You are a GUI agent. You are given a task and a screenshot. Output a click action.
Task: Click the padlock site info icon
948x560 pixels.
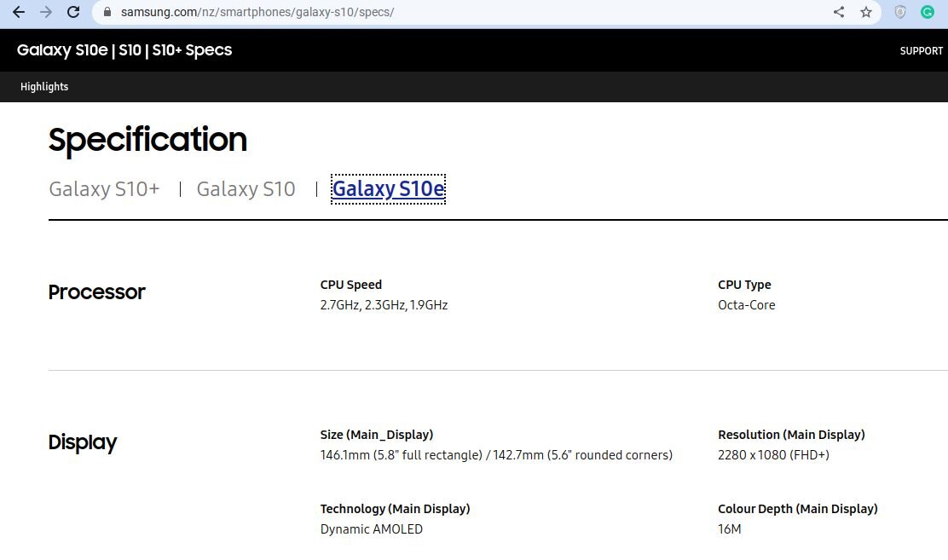pos(107,12)
